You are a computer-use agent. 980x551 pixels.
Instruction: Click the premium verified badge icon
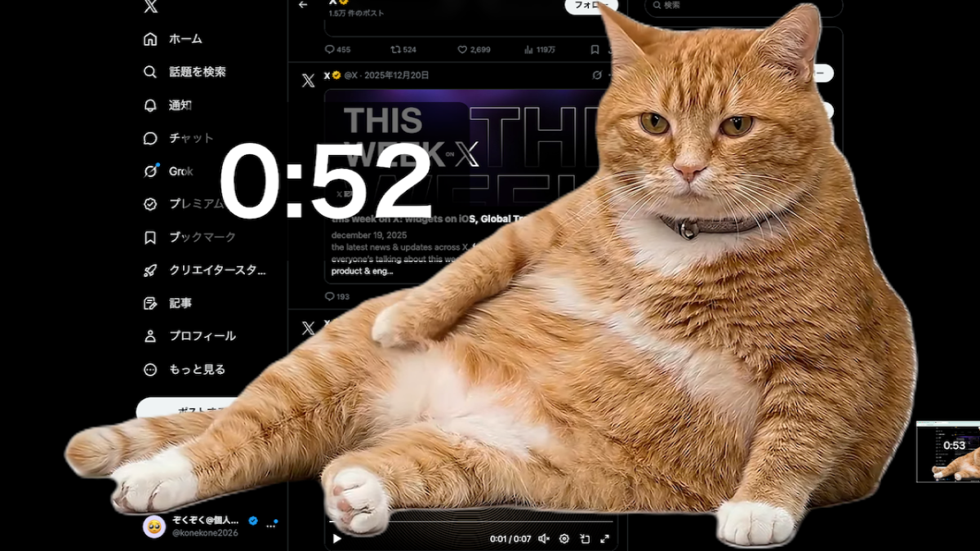[150, 204]
